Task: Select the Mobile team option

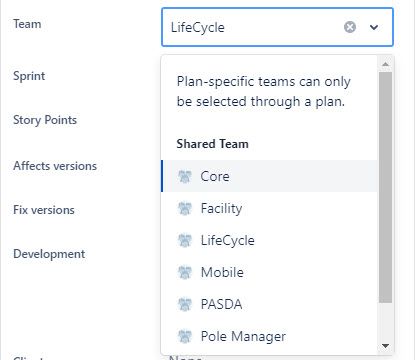Action: pos(269,272)
